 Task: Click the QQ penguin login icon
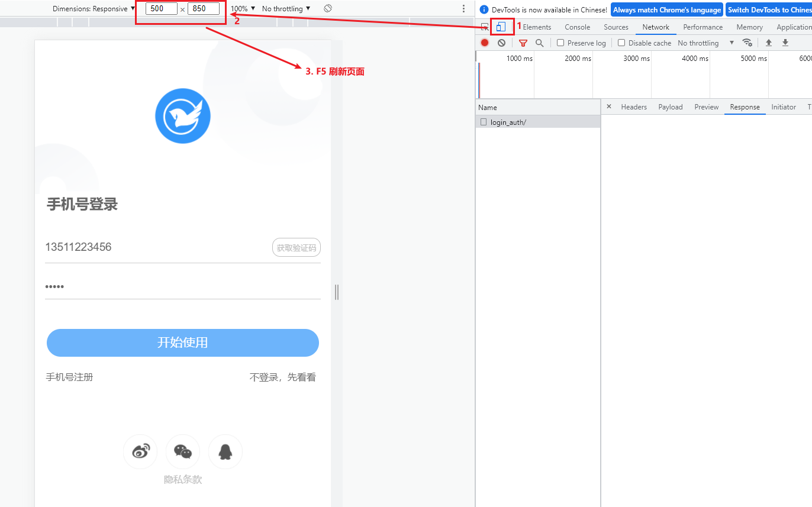pos(225,452)
